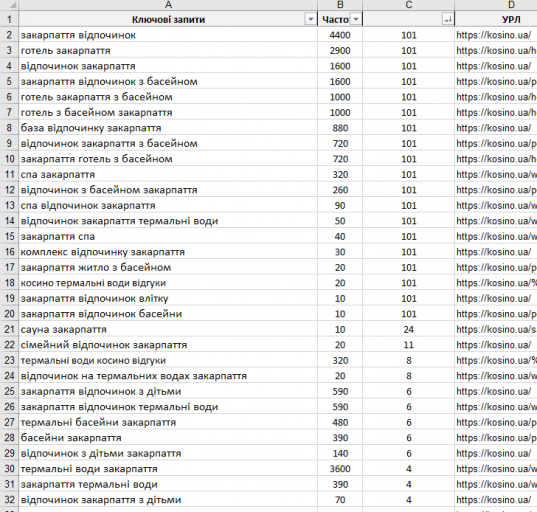Screen dimensions: 537x512
Task: Click cell 'готель закарпаття'
Action: pyautogui.click(x=168, y=51)
